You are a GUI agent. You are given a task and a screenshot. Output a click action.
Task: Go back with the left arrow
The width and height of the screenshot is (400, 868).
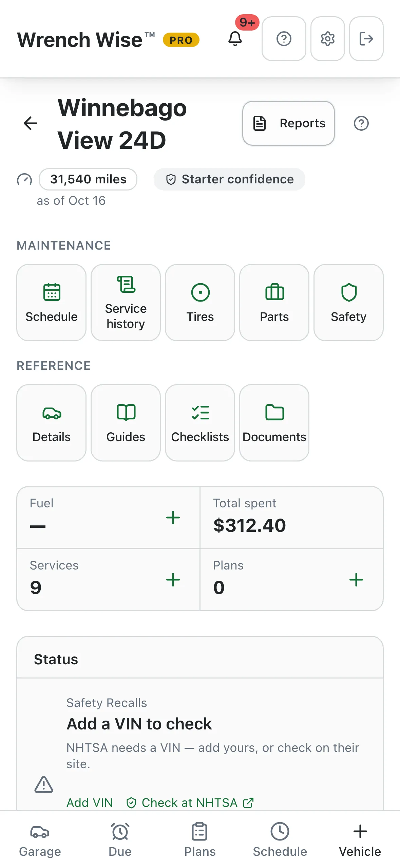pos(31,123)
